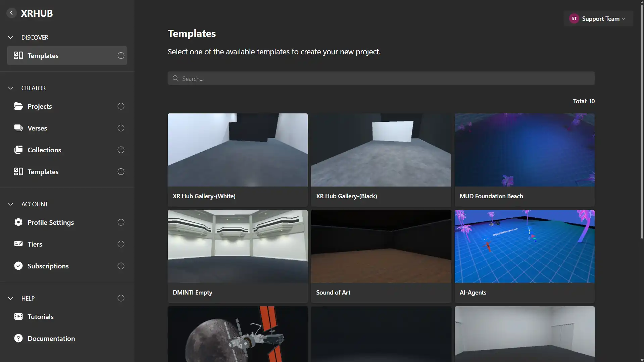Image resolution: width=644 pixels, height=362 pixels.
Task: Click the Templates icon under DISCOVER
Action: coord(18,55)
